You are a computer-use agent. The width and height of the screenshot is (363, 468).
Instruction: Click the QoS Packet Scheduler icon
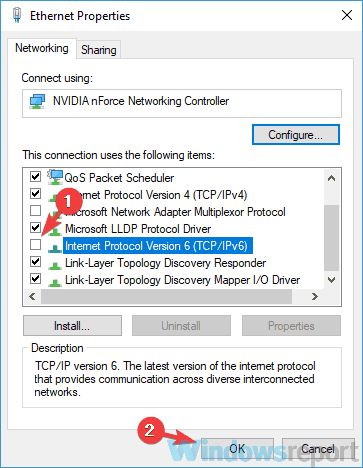(x=55, y=177)
